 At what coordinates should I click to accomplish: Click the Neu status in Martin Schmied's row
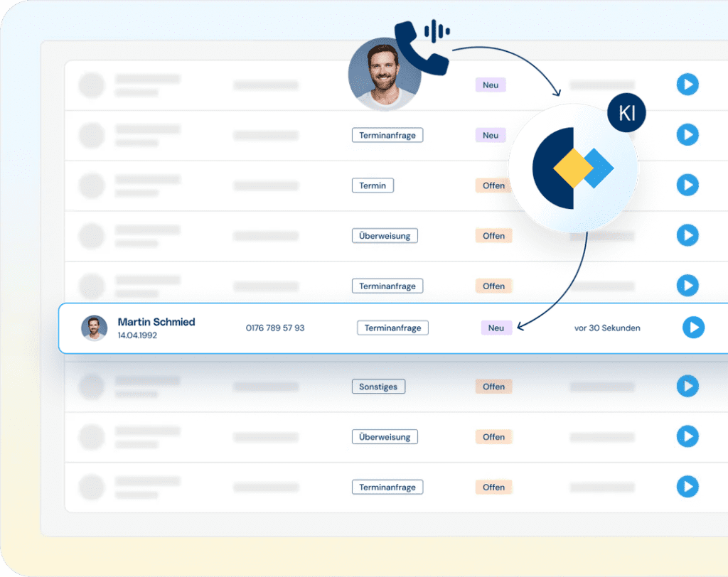coord(496,328)
